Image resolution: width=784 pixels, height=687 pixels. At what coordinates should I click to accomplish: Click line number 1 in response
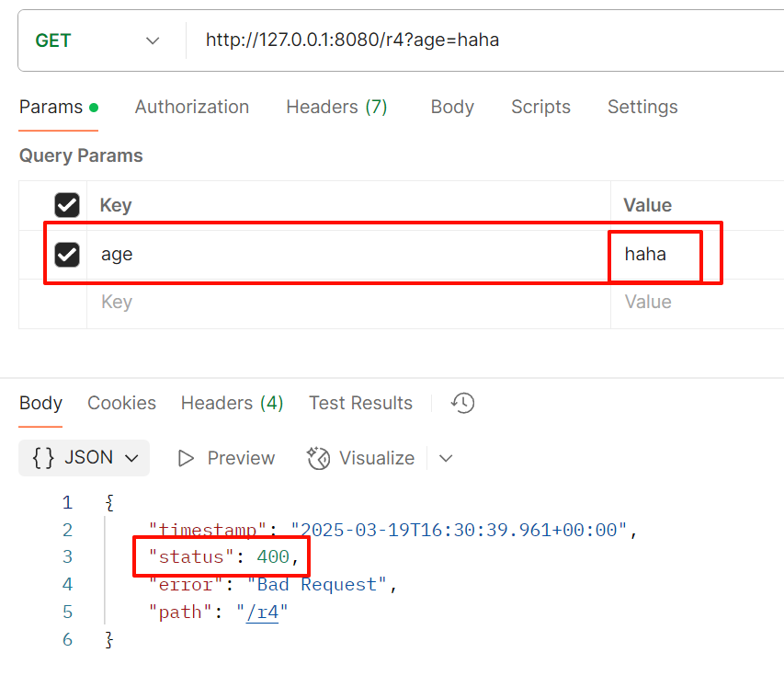[67, 502]
